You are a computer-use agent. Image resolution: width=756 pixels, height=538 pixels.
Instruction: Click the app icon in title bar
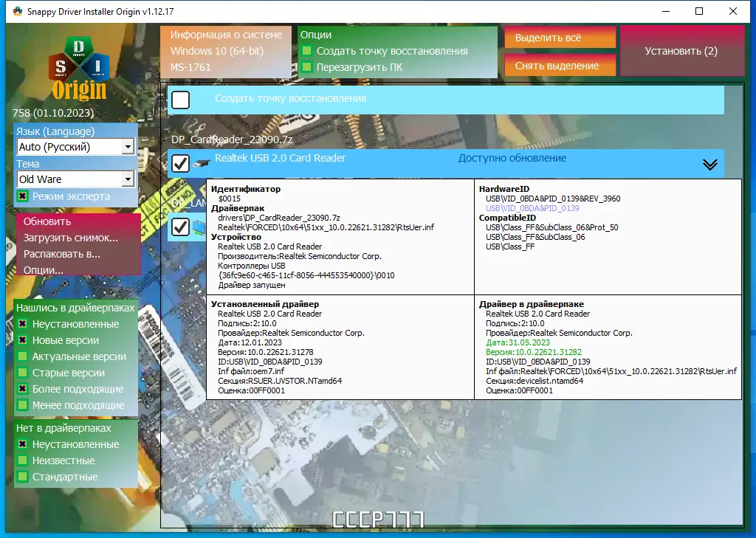coord(18,11)
